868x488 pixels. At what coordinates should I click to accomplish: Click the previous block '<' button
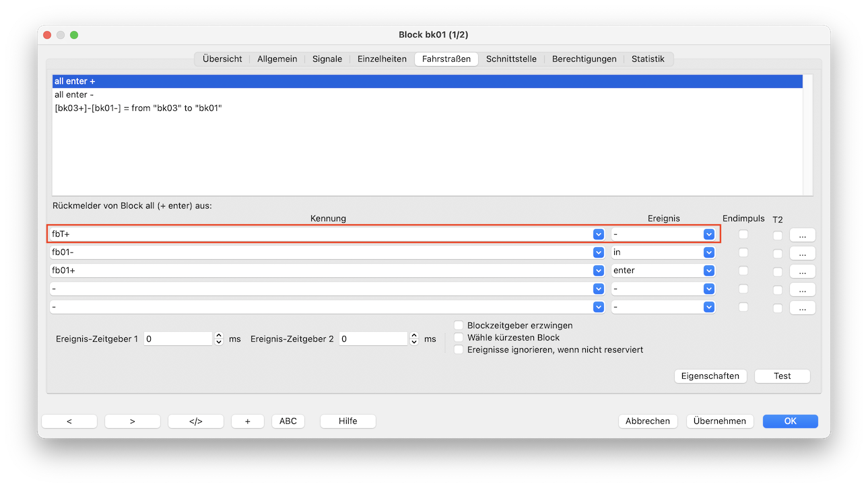[x=69, y=421]
